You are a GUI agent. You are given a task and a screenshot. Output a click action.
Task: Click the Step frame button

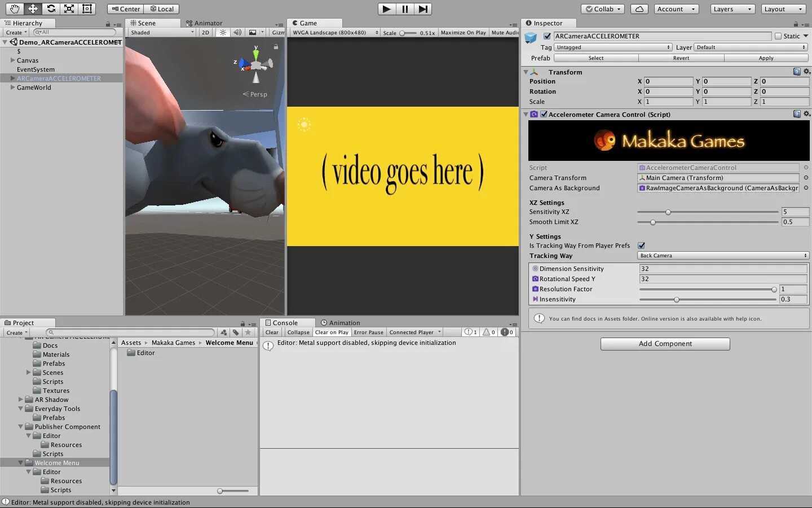click(423, 9)
